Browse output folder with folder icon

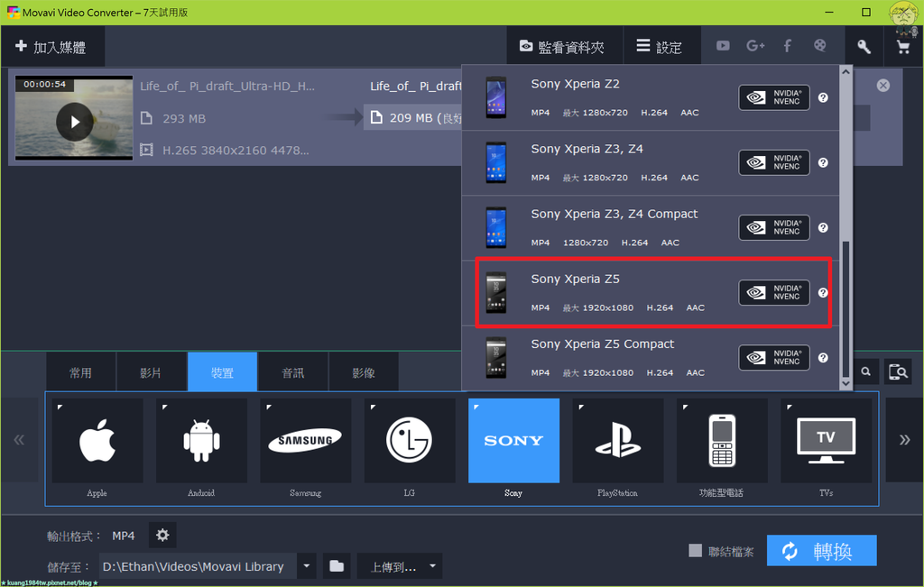[x=337, y=566]
